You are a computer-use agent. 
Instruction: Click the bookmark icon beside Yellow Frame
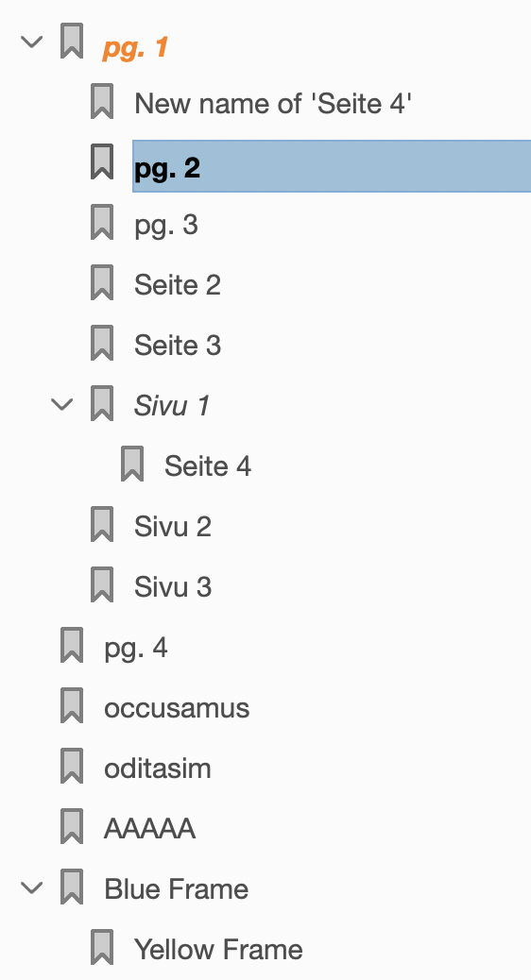click(x=102, y=948)
